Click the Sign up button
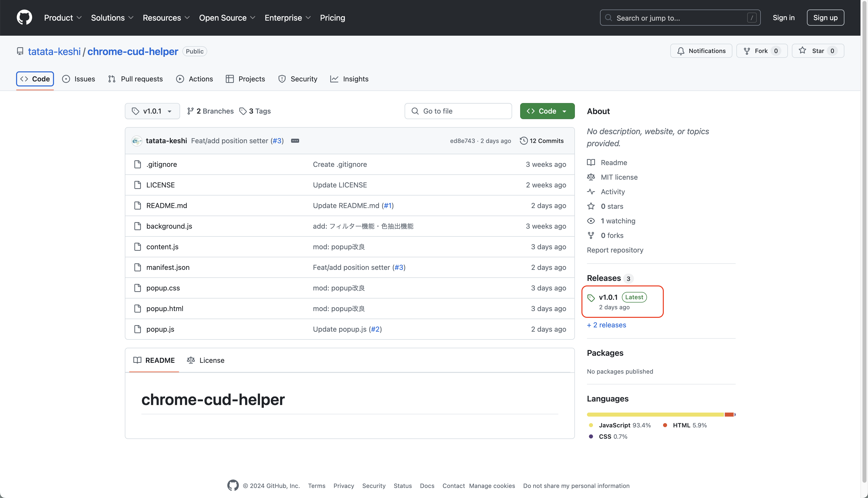 [x=825, y=17]
